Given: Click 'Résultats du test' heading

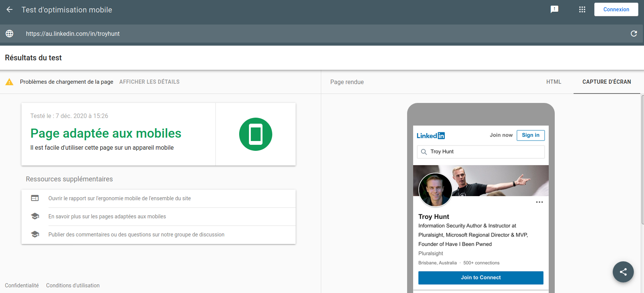Looking at the screenshot, I should (x=33, y=58).
